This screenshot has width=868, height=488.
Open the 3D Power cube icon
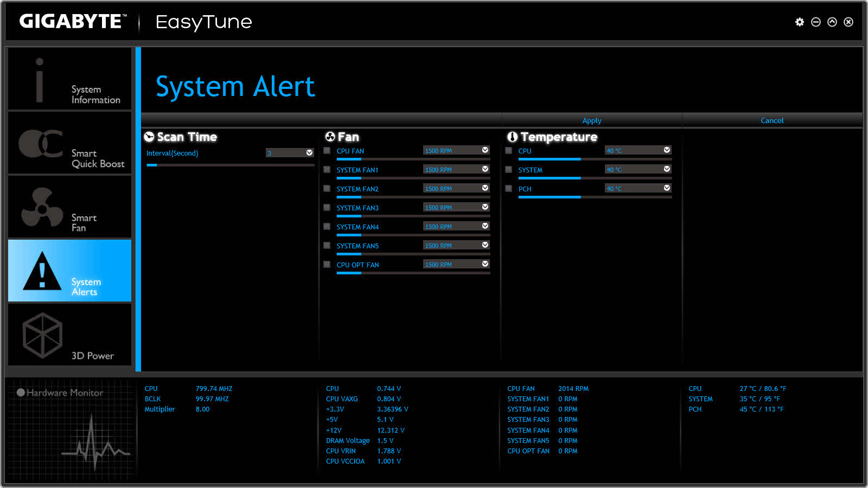[x=42, y=335]
